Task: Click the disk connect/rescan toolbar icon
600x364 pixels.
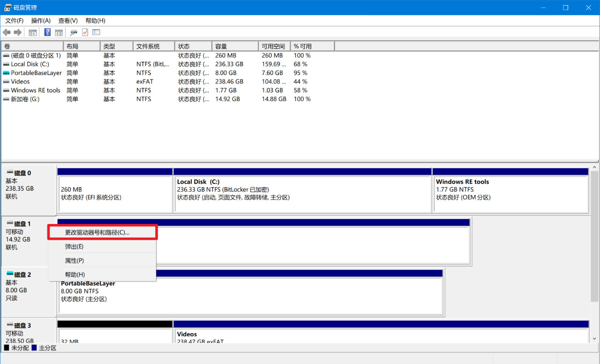Action: point(74,32)
